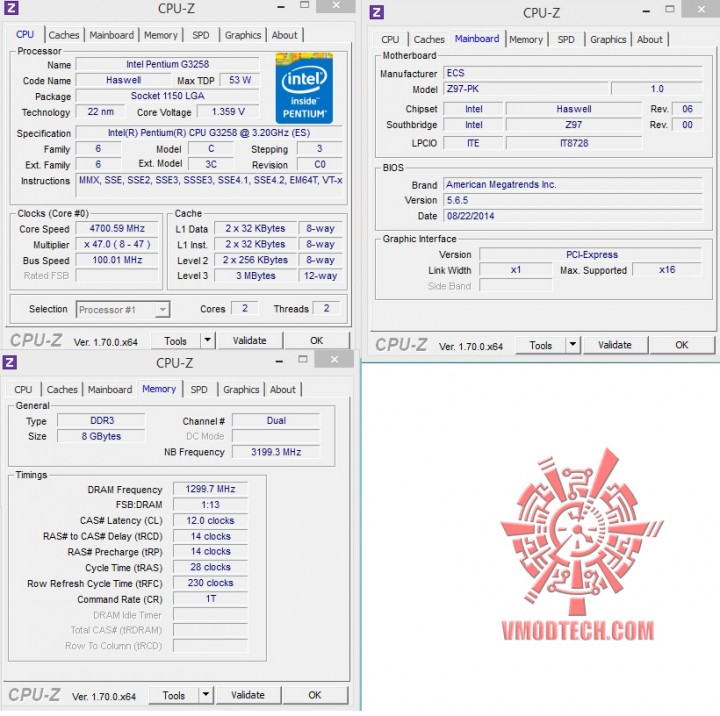Open SPD tab in Memory window

[x=199, y=389]
